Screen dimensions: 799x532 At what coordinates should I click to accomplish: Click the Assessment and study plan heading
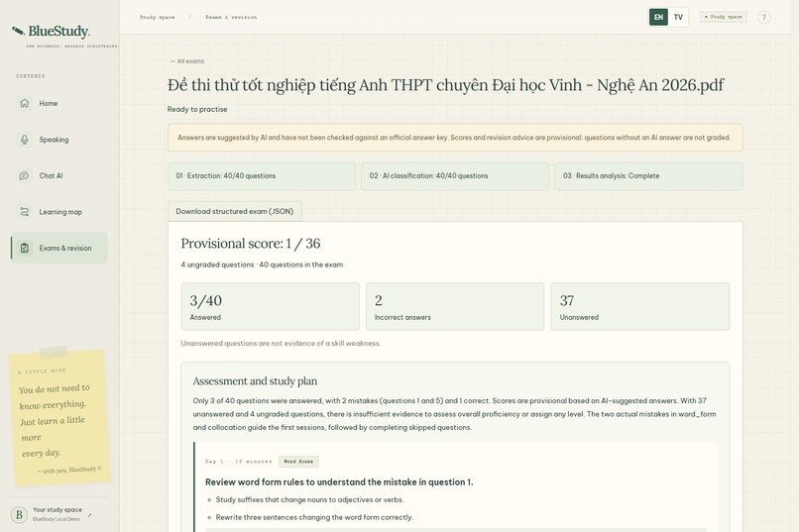[x=255, y=380]
